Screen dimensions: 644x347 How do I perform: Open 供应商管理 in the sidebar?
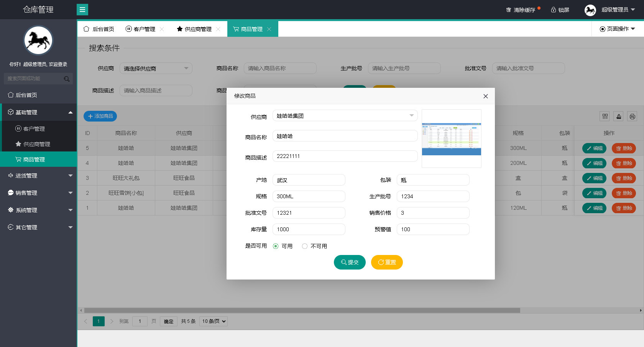tap(38, 144)
